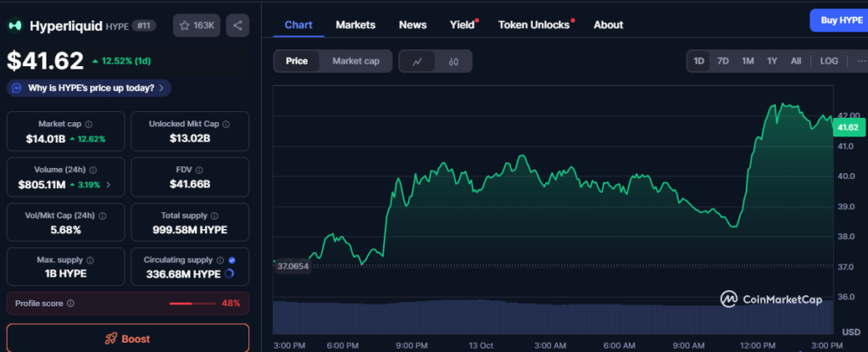Click the verified badge by Circulating supply
Image resolution: width=868 pixels, height=352 pixels.
pos(232,260)
